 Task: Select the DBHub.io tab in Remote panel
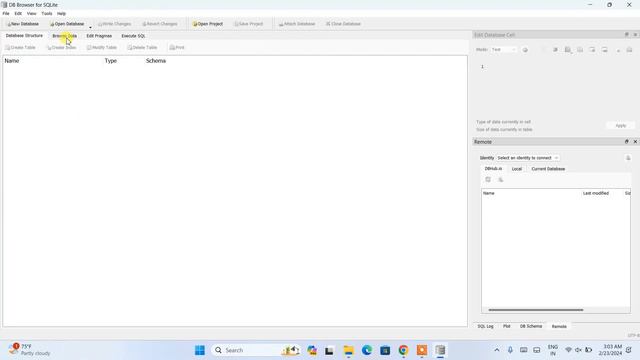point(493,169)
